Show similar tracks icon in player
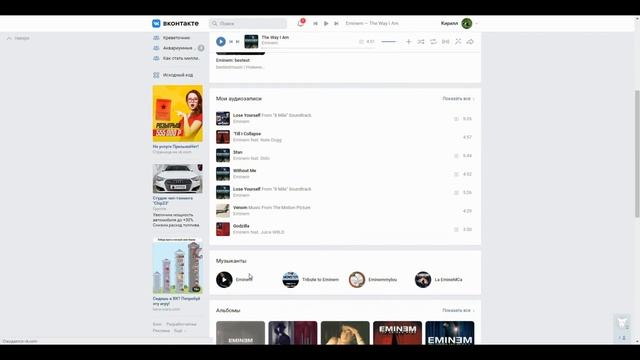The width and height of the screenshot is (640, 360). [458, 42]
